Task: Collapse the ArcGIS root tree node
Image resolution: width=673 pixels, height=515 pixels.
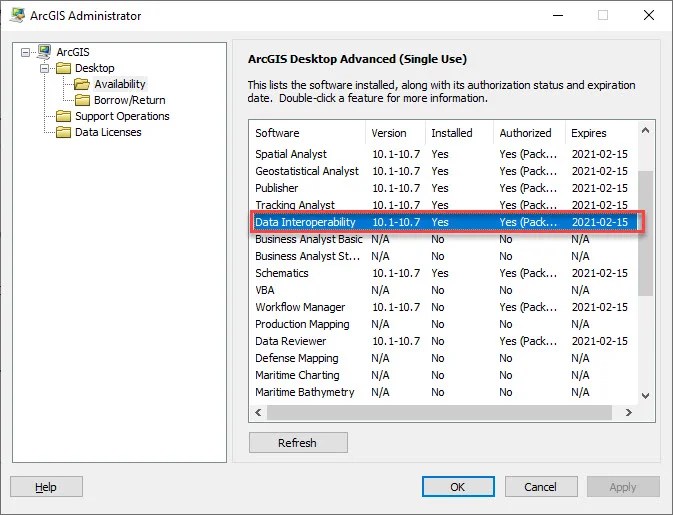Action: click(x=25, y=52)
